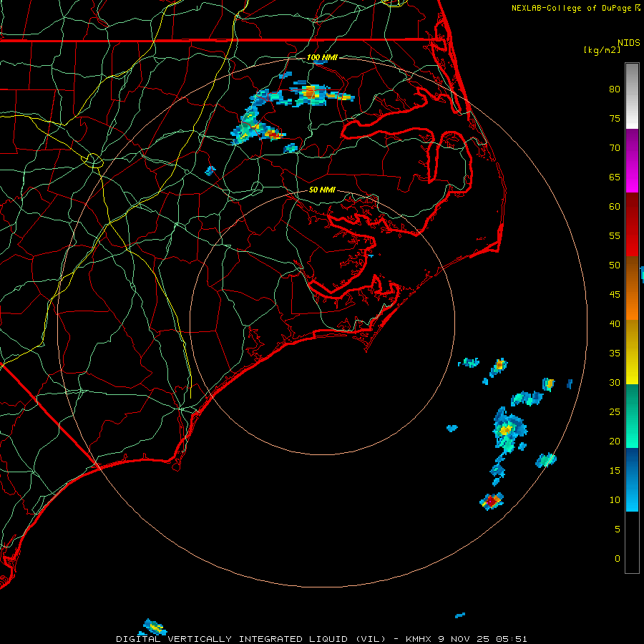Pick the white-gray segment of the color bar
This screenshot has width=644, height=644.
(x=632, y=96)
